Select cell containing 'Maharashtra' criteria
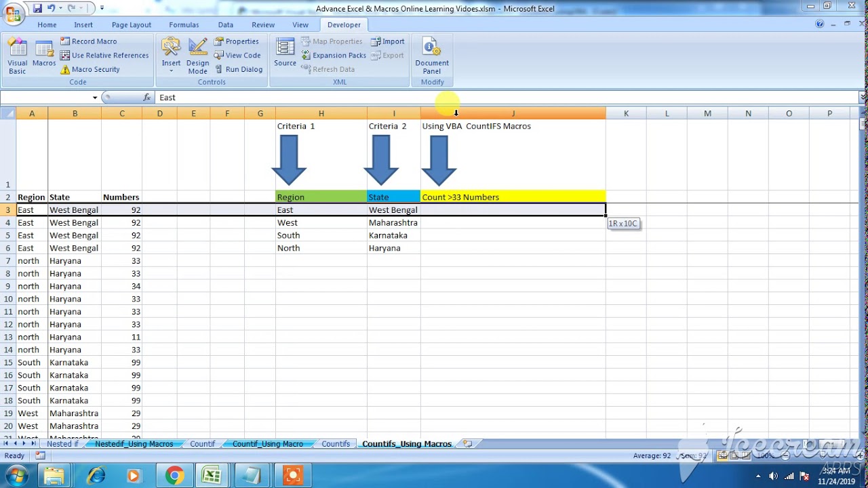This screenshot has width=868, height=488. 394,223
